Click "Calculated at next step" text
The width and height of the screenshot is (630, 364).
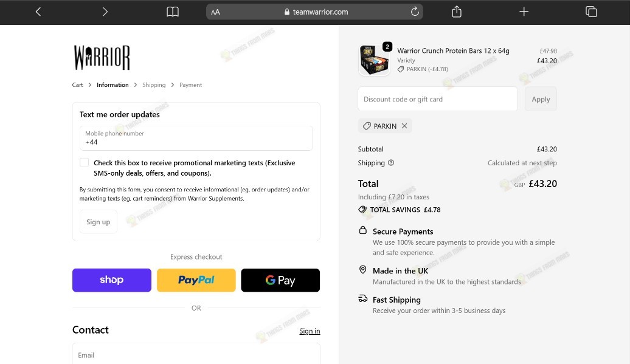pos(522,163)
